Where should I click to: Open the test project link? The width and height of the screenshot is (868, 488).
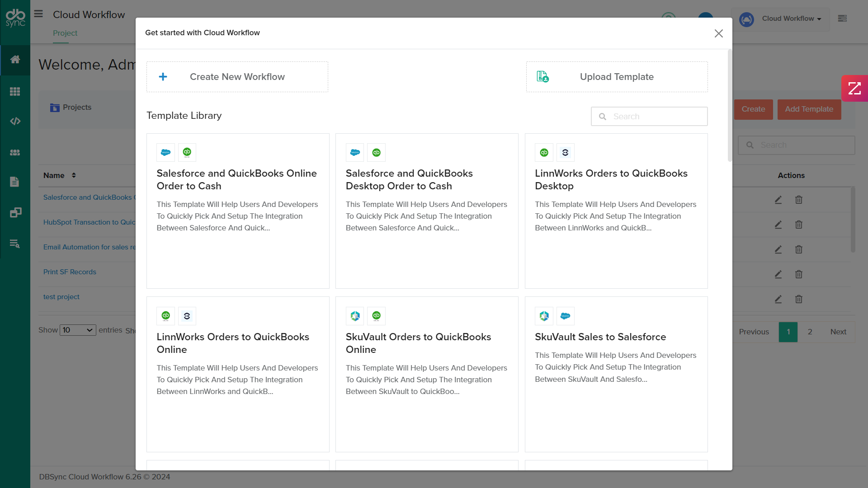pyautogui.click(x=61, y=297)
